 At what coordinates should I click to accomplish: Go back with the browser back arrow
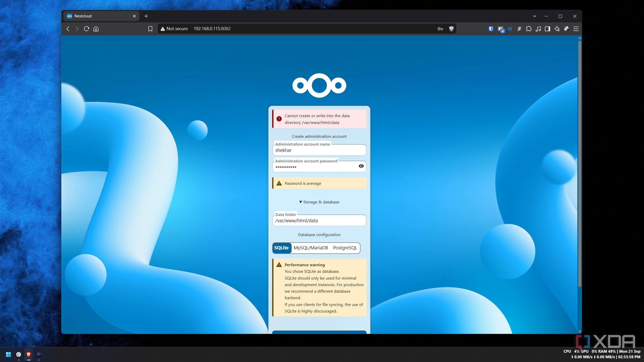[x=68, y=29]
